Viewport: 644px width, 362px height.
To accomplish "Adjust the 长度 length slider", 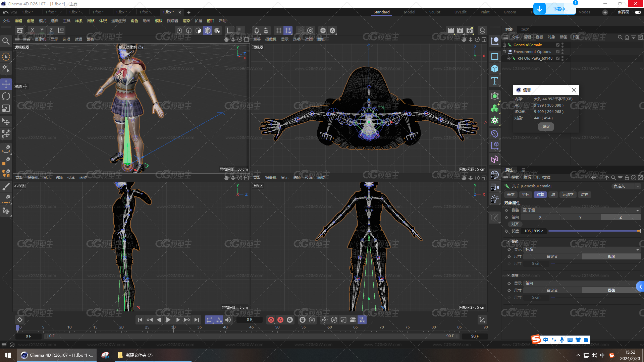I will [594, 231].
